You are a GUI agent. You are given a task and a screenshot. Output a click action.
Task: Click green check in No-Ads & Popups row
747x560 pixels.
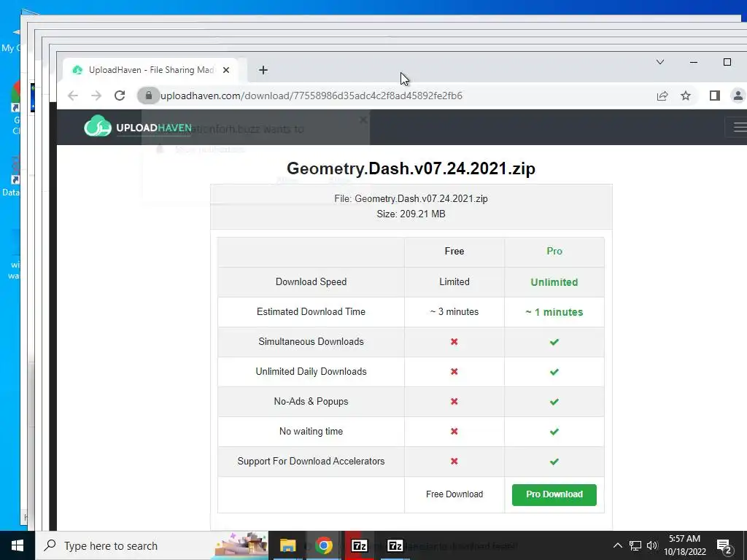point(554,402)
